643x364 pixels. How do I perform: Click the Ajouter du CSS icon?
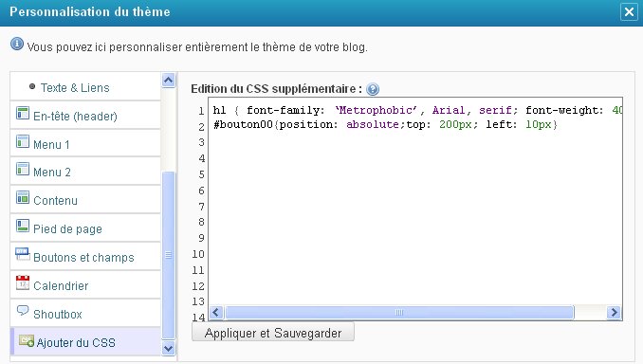(x=27, y=340)
